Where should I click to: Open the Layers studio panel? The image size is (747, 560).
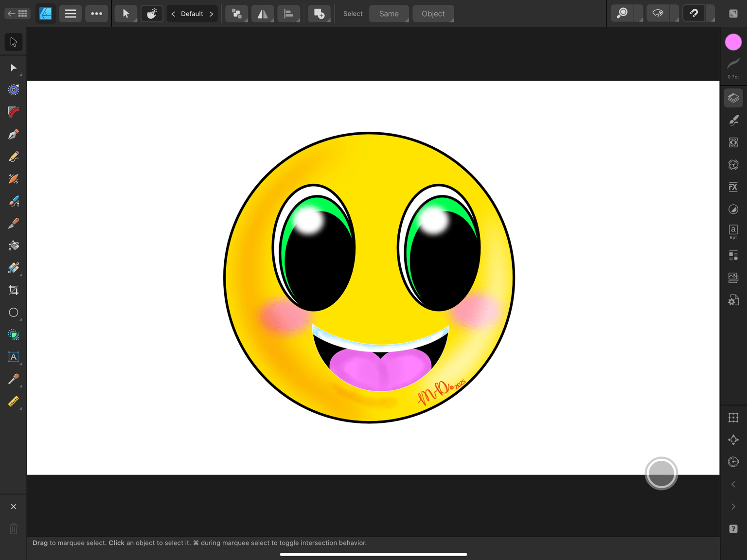click(x=733, y=98)
